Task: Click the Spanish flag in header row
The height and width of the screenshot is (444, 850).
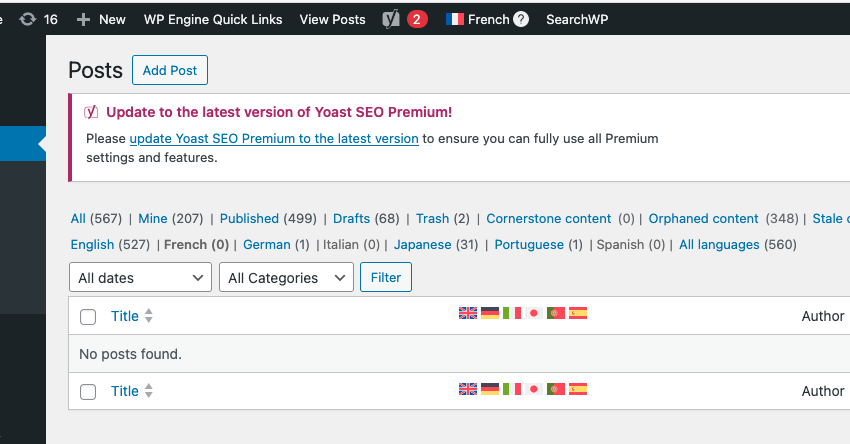Action: pyautogui.click(x=578, y=313)
